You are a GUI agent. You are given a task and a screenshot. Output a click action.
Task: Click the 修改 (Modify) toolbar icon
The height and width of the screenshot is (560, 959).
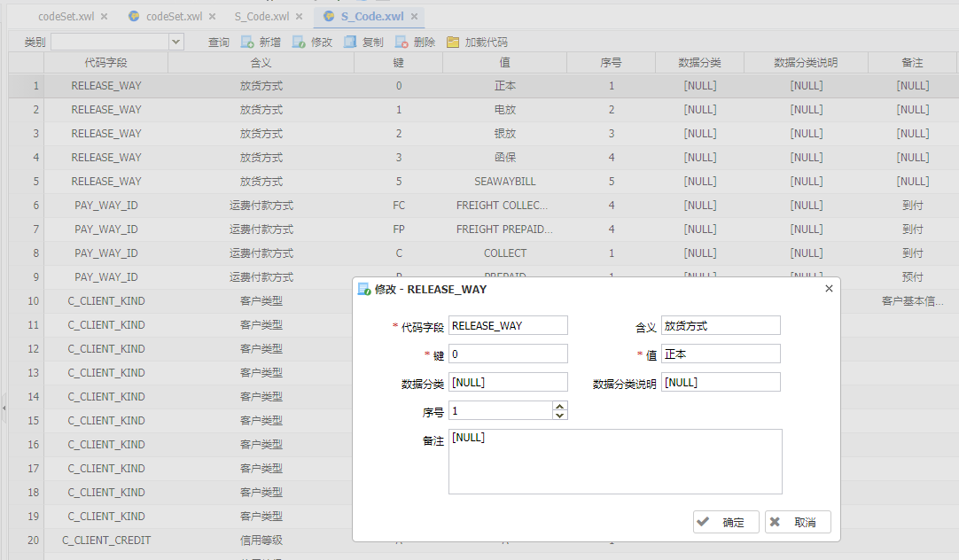click(x=299, y=42)
